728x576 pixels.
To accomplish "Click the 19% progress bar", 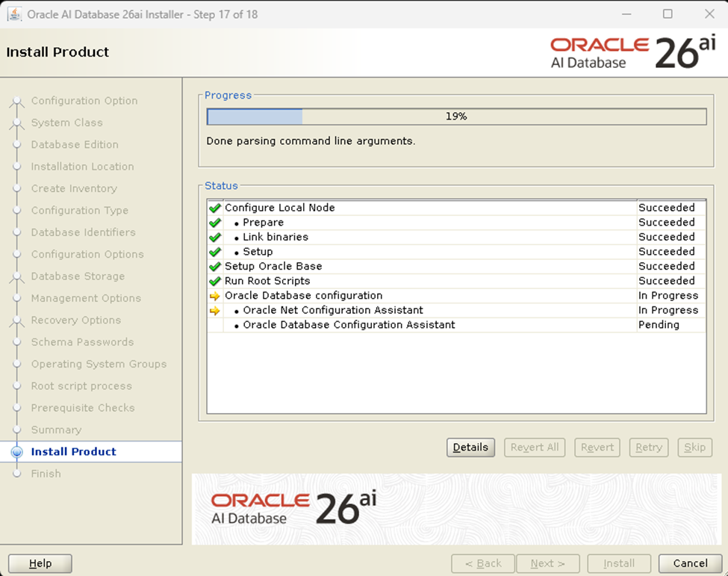I will point(456,117).
